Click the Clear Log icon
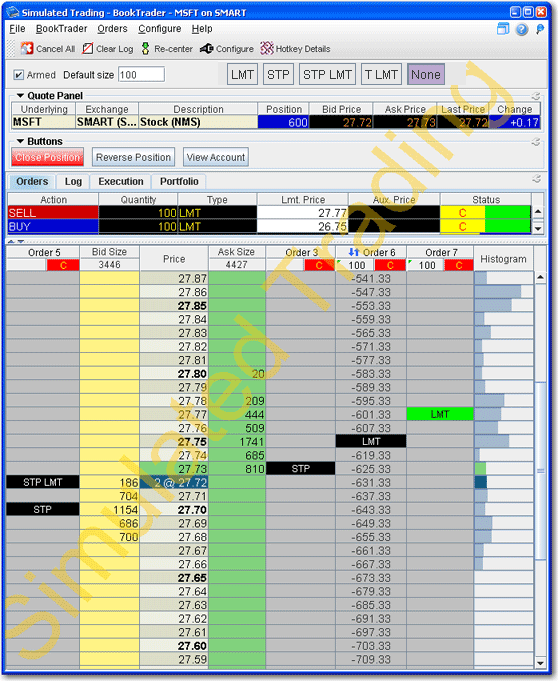558x681 pixels. click(88, 49)
